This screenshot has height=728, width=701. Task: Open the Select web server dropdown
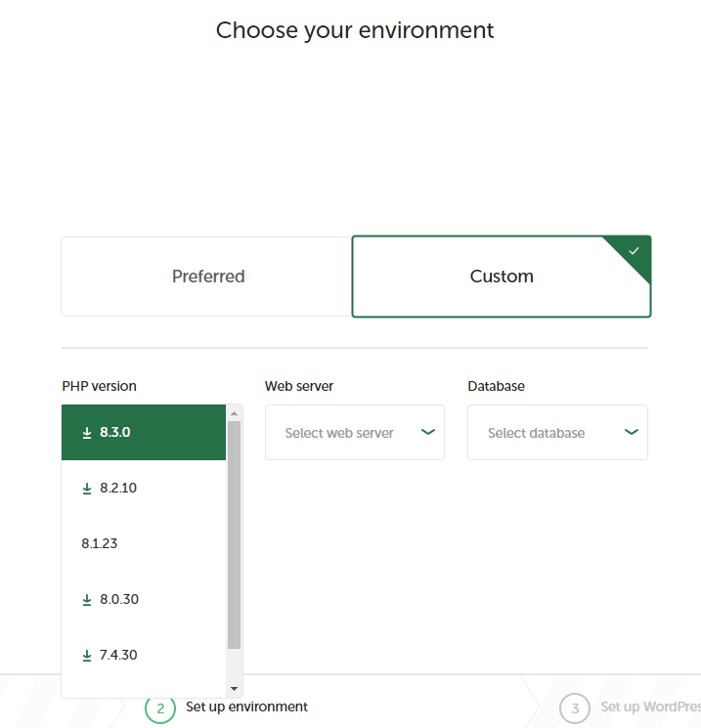click(x=354, y=433)
